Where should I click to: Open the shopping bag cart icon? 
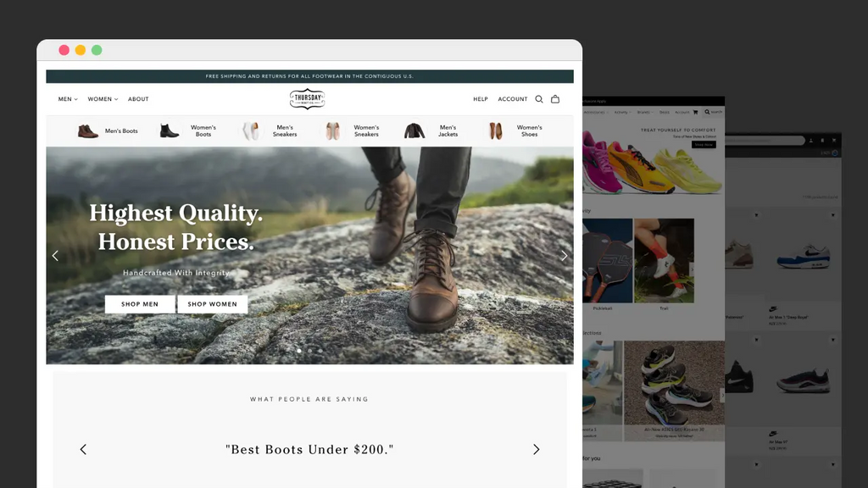pos(555,99)
